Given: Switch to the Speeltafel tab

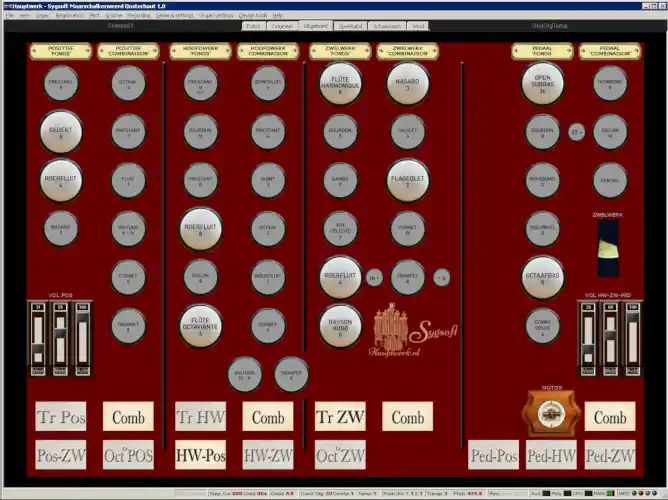Looking at the screenshot, I should click(350, 26).
